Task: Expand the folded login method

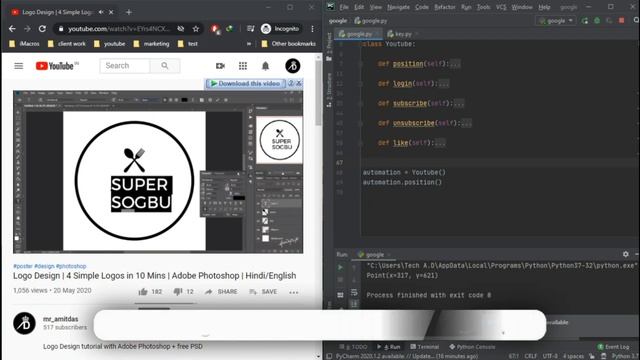Action: [x=444, y=84]
